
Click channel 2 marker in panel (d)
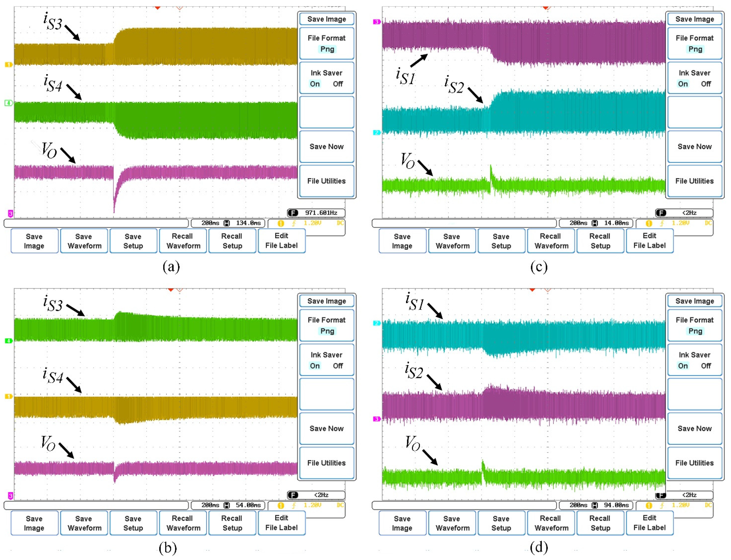pos(377,323)
